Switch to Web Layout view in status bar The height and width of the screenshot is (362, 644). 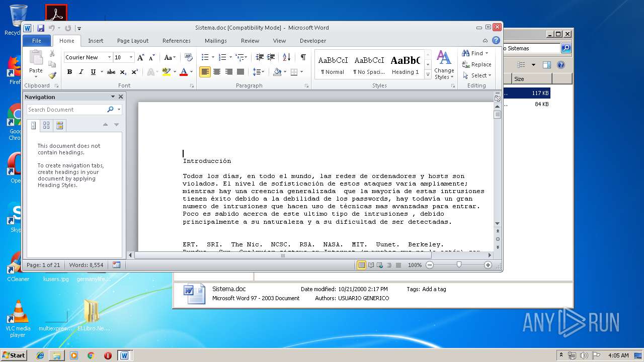click(380, 265)
